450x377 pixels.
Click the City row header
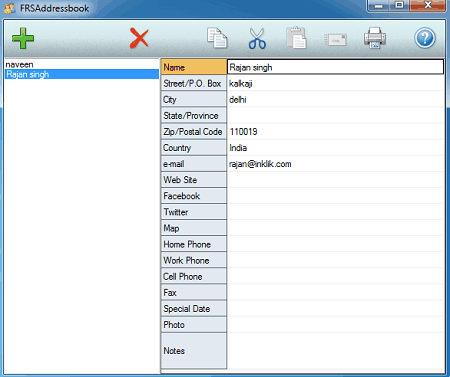[x=194, y=99]
